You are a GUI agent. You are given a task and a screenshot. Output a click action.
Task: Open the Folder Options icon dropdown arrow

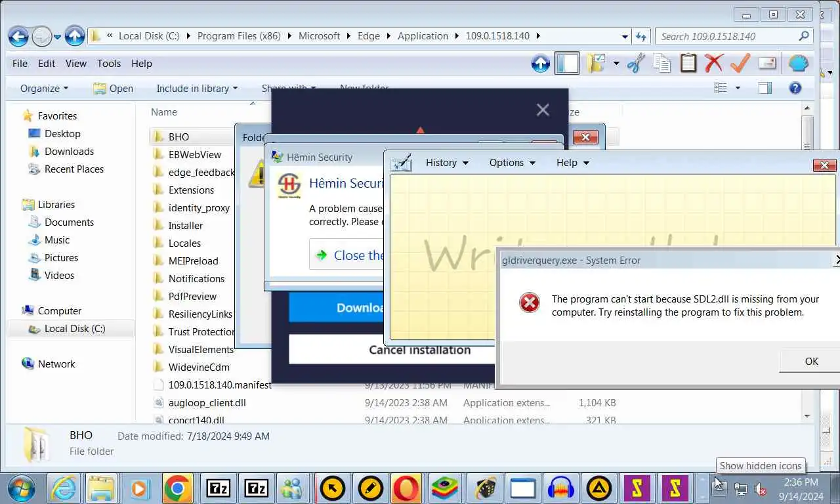tap(616, 64)
